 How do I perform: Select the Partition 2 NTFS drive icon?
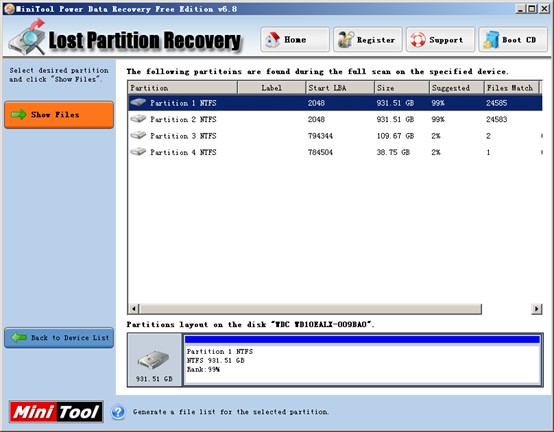pyautogui.click(x=138, y=119)
